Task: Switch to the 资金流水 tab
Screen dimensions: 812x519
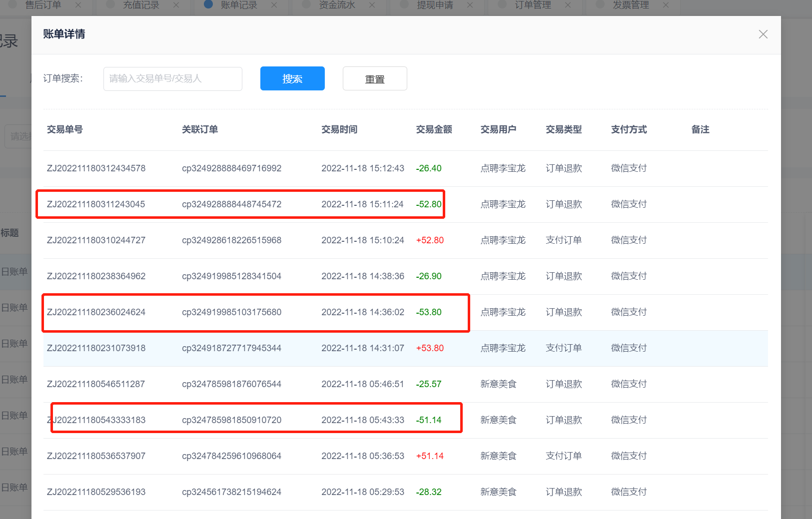Action: [x=337, y=5]
